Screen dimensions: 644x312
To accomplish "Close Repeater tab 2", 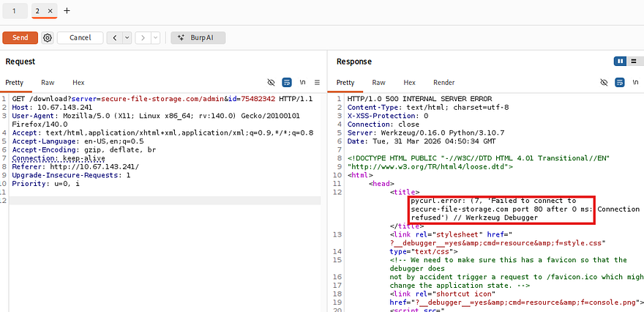I will 50,11.
